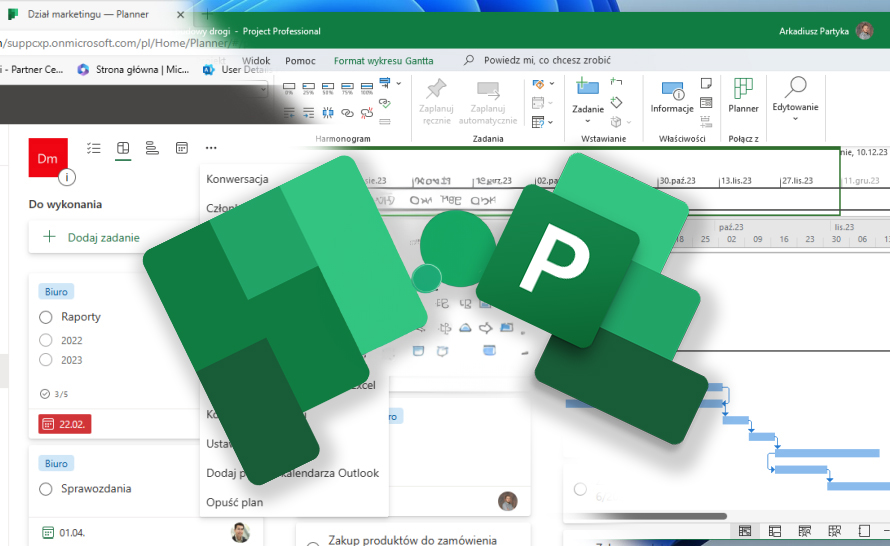
Task: Close the Dział marketingu browser tab
Action: [x=180, y=15]
